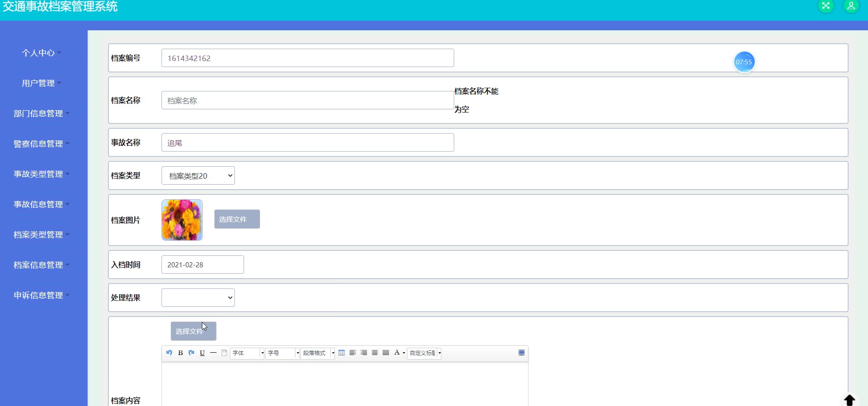Focus the empty 档案名称 input field
This screenshot has height=406, width=868.
308,100
